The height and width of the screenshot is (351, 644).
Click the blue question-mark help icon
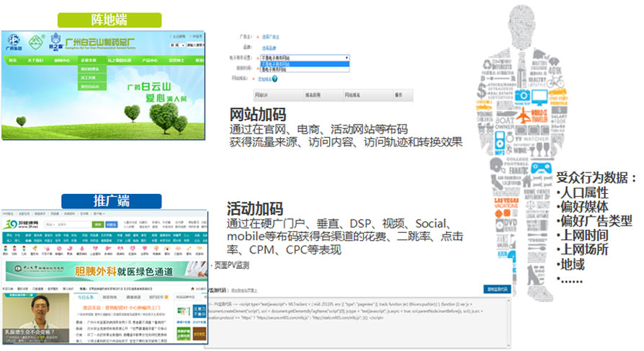[x=274, y=79]
